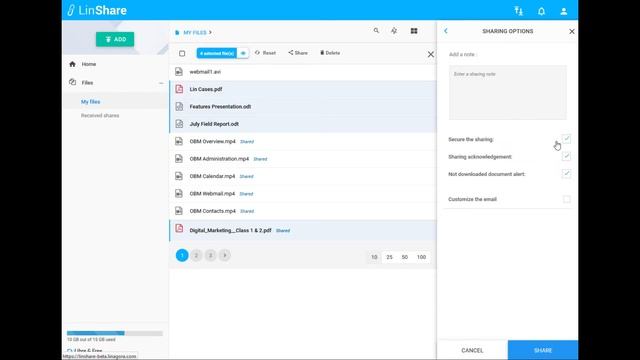Screen dimensions: 640x360
Task: Click Shared tag on OBM Administration.mp4
Action: coord(260,159)
